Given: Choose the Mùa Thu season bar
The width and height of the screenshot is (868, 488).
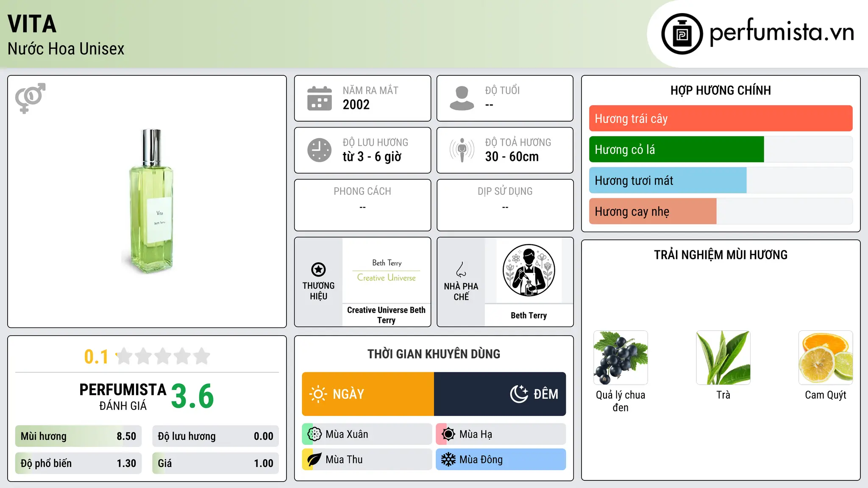Looking at the screenshot, I should click(x=367, y=460).
